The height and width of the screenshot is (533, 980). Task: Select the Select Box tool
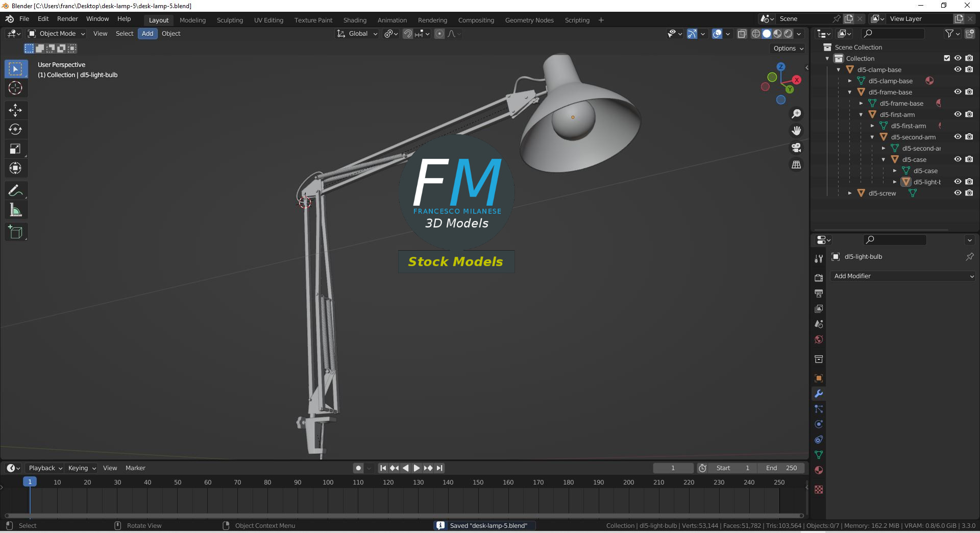16,69
